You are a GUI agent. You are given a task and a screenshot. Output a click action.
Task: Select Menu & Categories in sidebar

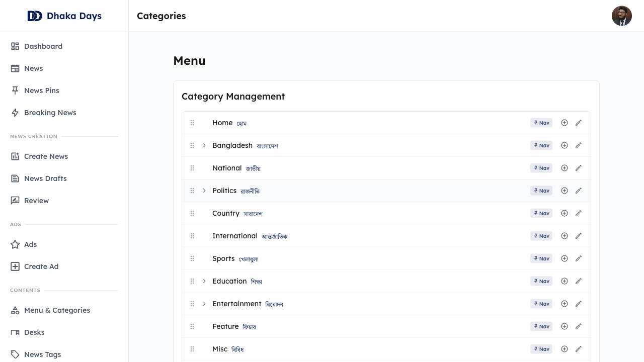coord(64,310)
